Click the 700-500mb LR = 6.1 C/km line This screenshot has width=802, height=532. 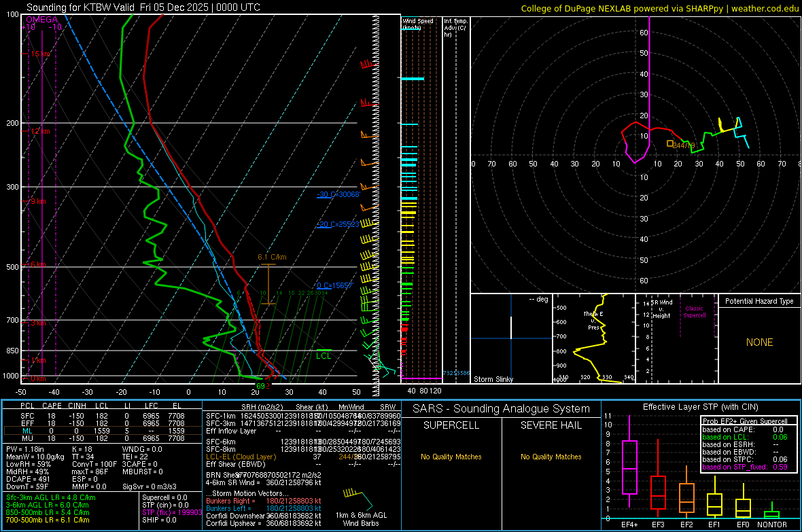(48, 520)
